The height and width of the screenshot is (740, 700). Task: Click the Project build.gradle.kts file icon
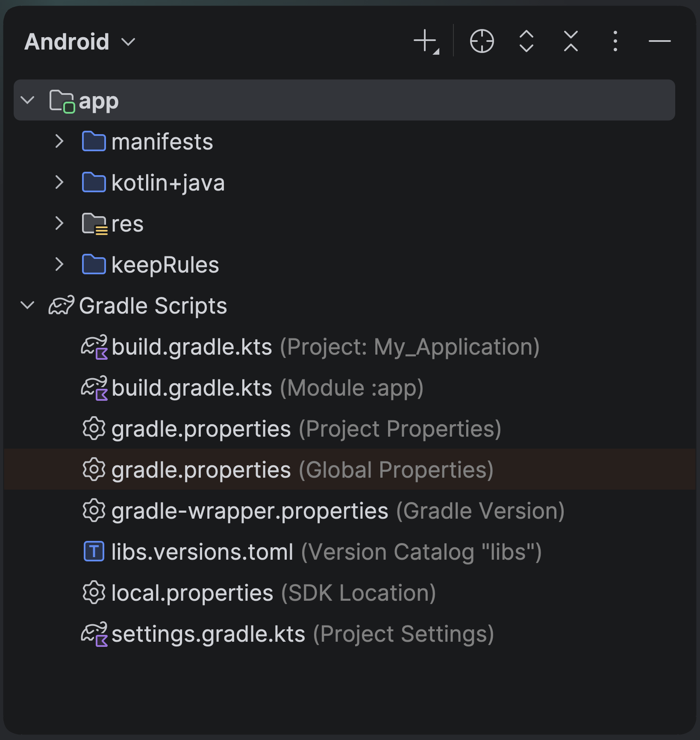click(94, 347)
